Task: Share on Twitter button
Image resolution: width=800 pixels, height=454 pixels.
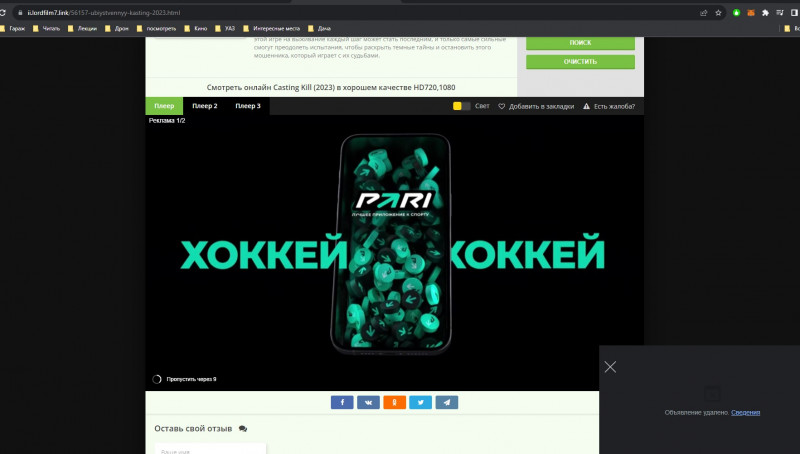Action: tap(420, 402)
